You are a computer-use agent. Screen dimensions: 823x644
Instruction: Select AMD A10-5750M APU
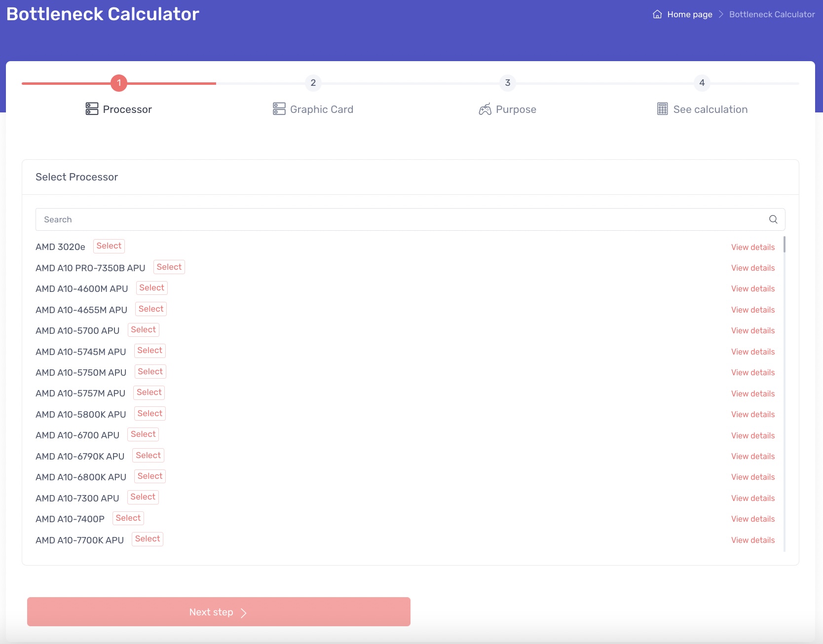pos(150,372)
